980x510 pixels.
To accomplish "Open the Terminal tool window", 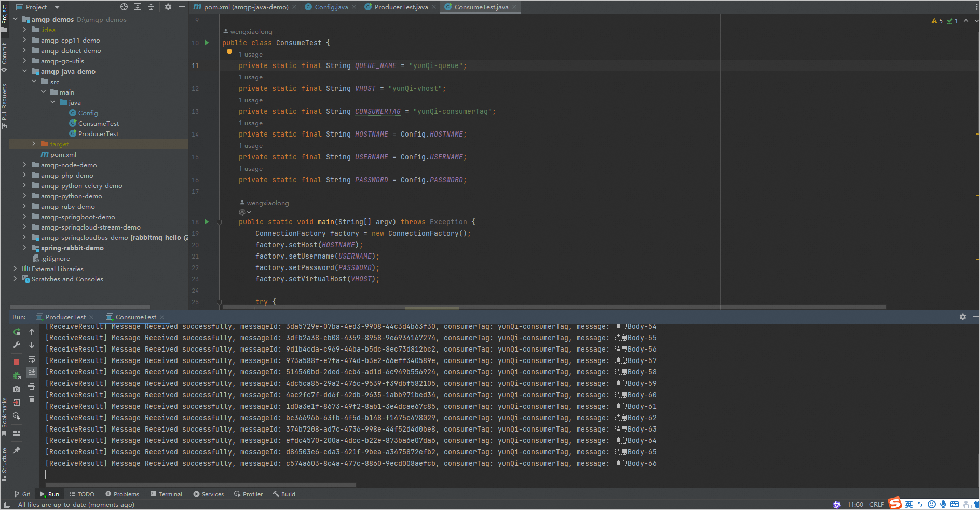I will pyautogui.click(x=166, y=494).
